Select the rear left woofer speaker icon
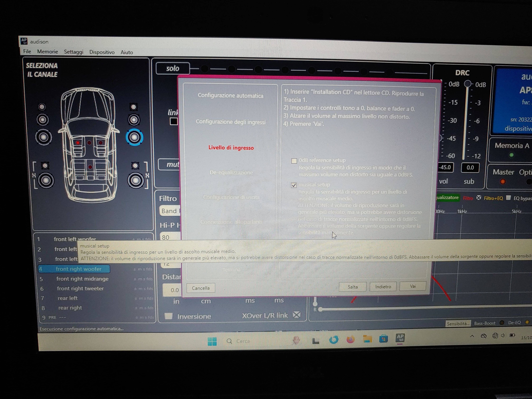532x399 pixels. (46, 180)
